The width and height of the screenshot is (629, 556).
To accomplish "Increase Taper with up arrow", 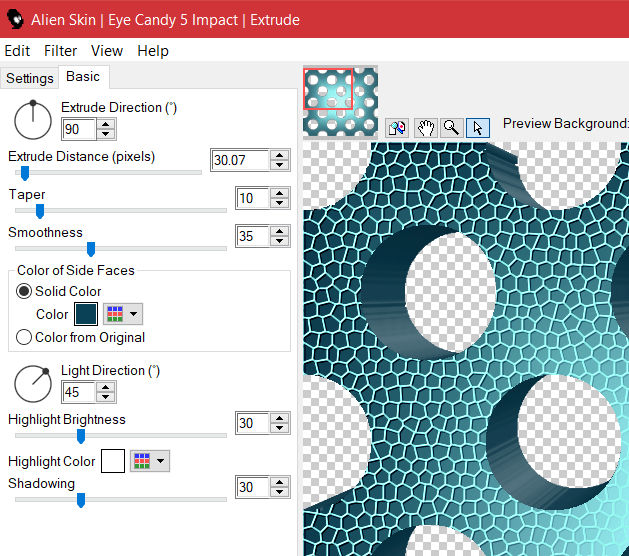I will pos(280,193).
